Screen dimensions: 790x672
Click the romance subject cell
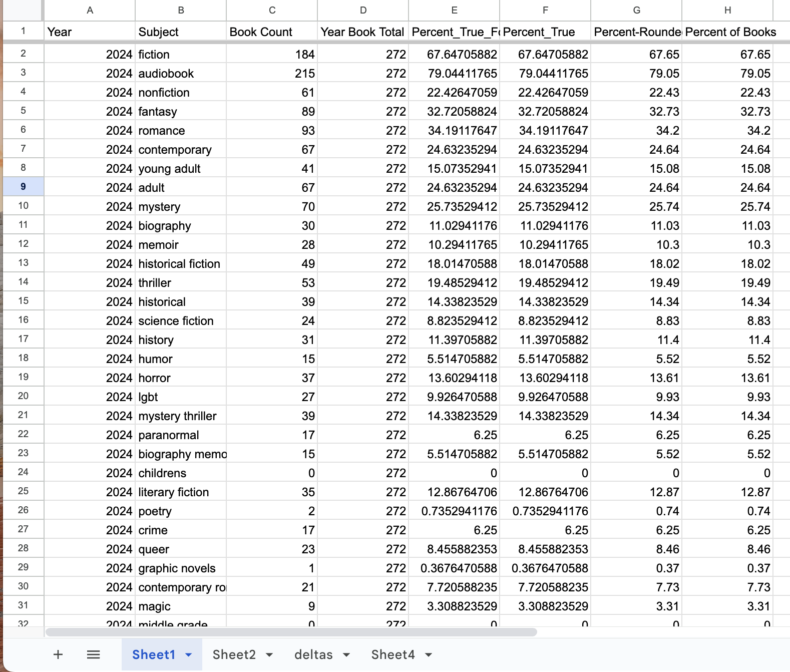click(x=181, y=130)
